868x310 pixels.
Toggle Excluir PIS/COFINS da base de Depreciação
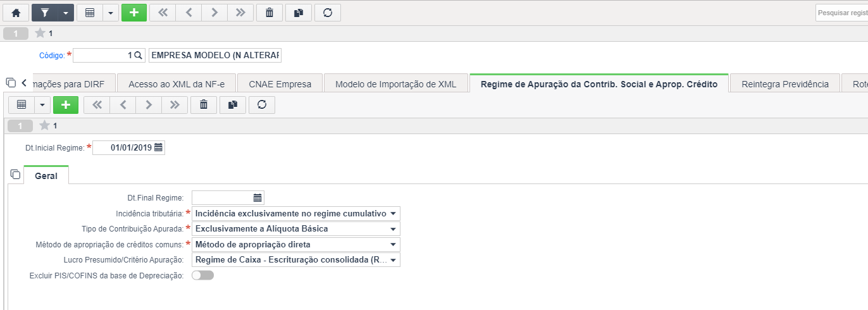click(203, 275)
